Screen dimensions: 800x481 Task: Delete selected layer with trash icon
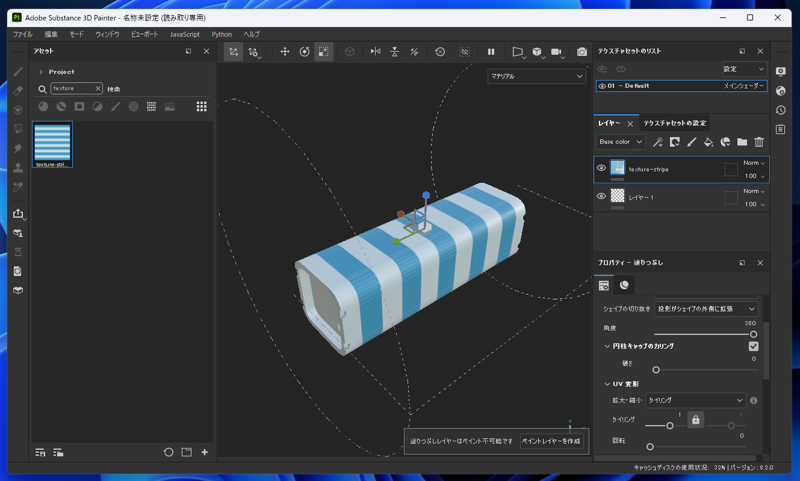(759, 142)
